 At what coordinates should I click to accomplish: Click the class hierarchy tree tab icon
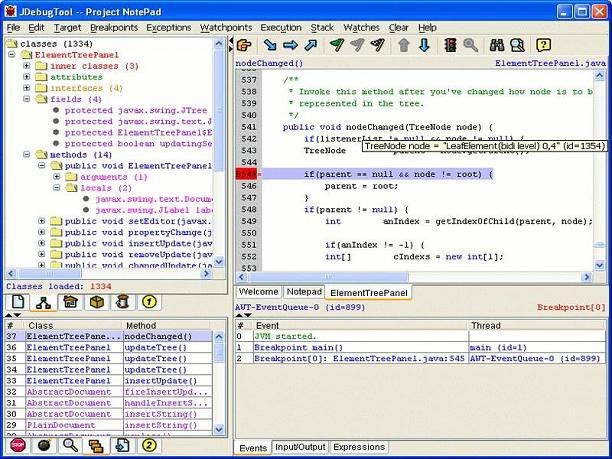pos(44,303)
